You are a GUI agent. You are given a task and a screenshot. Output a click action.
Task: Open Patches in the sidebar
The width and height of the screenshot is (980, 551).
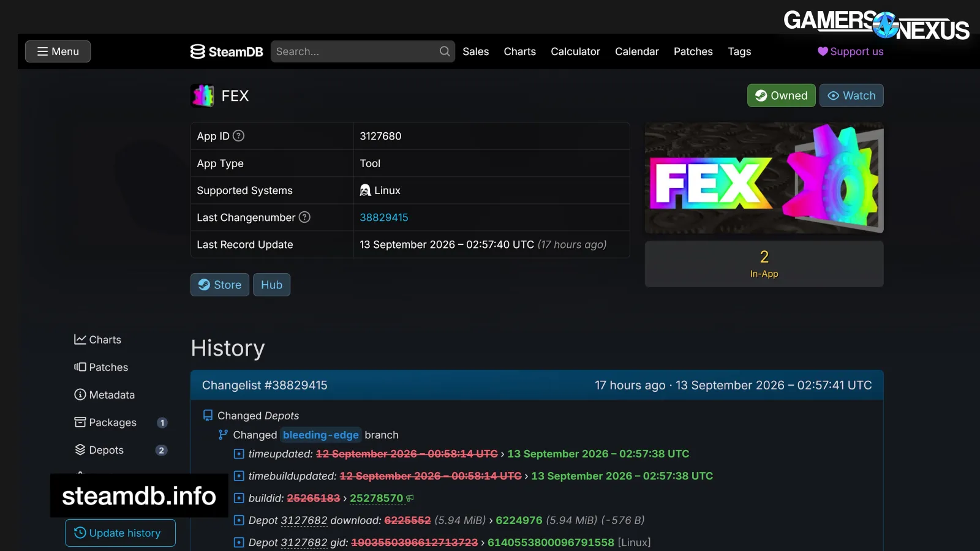(x=101, y=367)
